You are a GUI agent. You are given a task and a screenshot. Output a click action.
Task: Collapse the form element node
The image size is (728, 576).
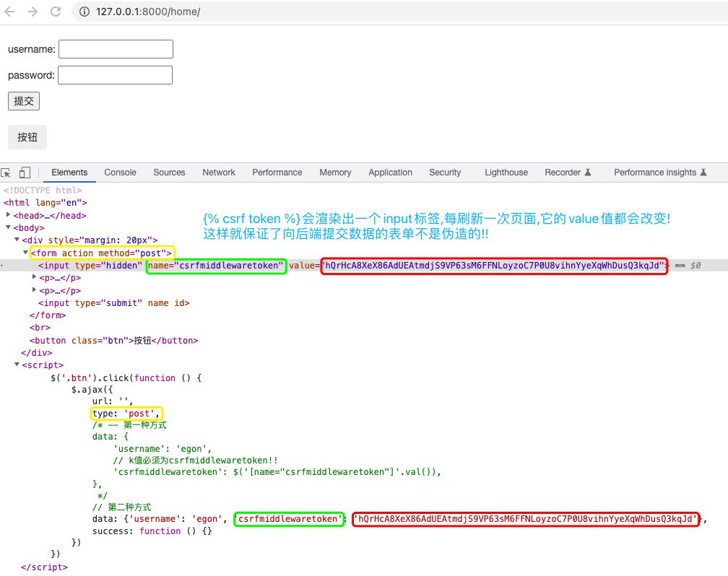click(x=26, y=253)
